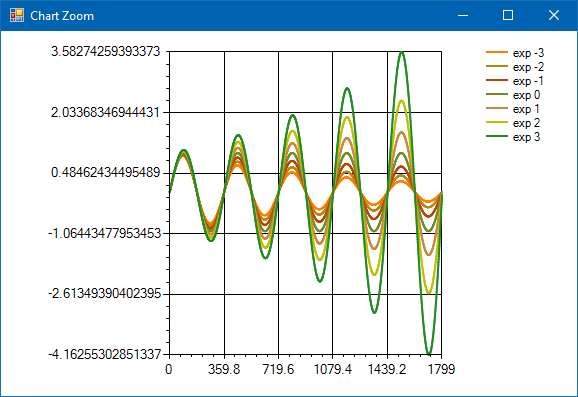Click x-axis label 0
578x397 pixels.
coord(168,369)
